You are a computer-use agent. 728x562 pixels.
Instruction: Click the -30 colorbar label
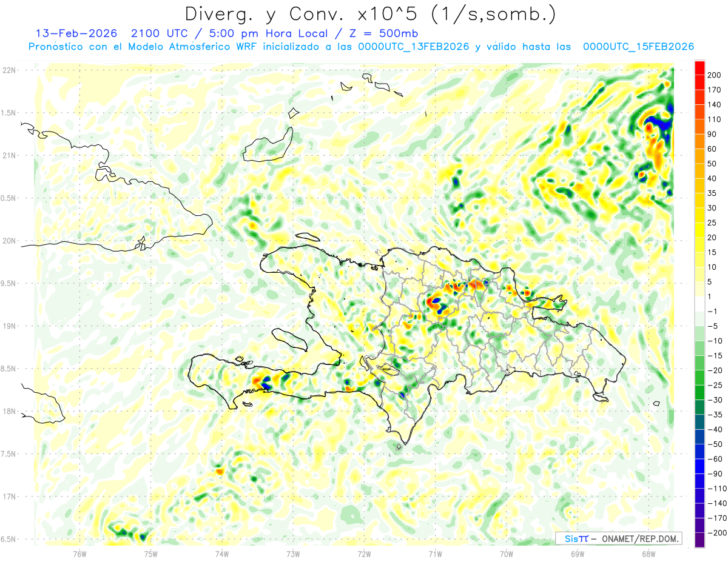[716, 400]
